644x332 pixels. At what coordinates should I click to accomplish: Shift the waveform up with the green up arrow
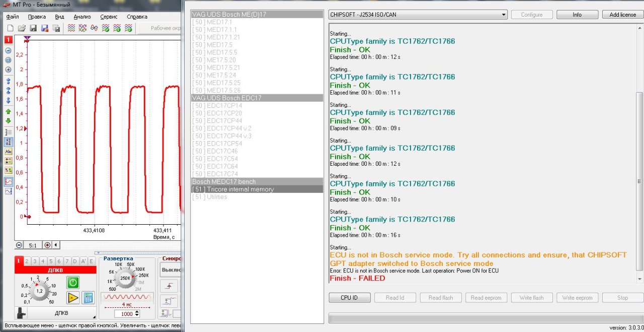(x=8, y=111)
